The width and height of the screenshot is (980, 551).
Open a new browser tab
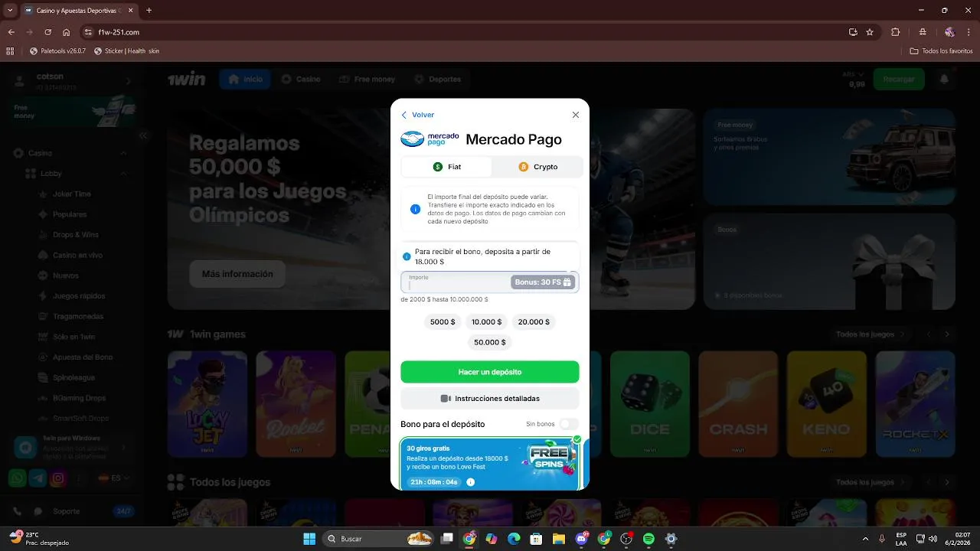click(149, 11)
